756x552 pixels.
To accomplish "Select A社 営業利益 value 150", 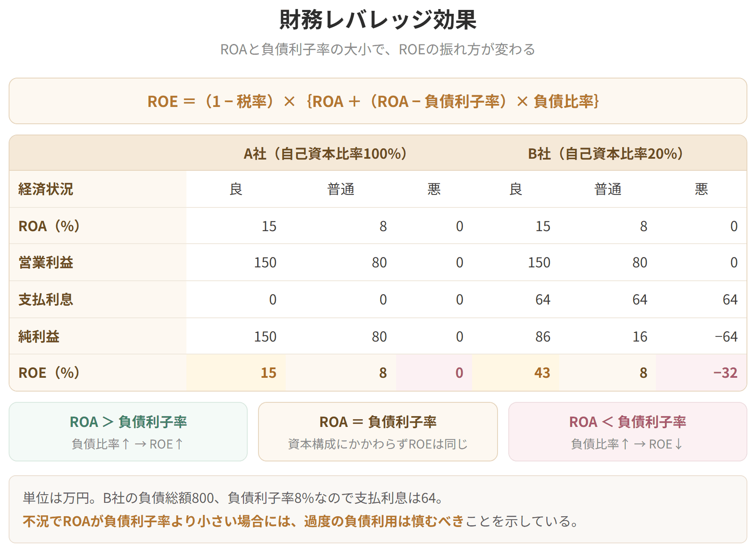I will tap(265, 262).
